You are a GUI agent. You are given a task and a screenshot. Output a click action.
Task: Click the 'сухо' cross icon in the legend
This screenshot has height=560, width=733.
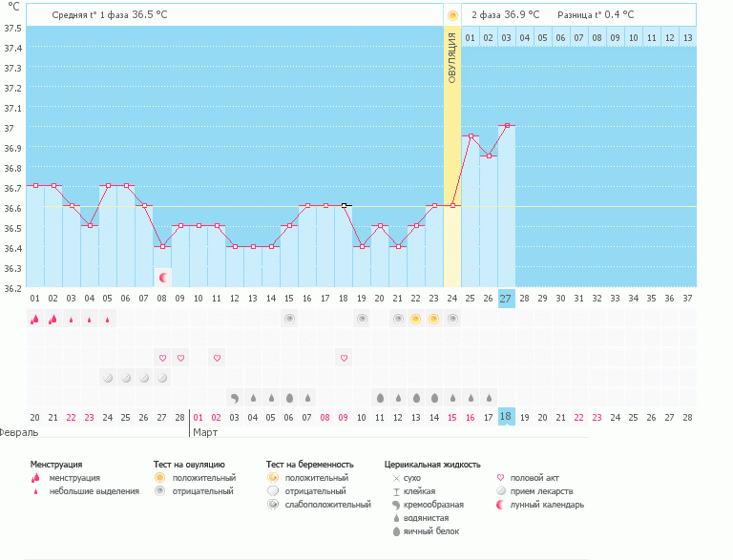(x=395, y=477)
